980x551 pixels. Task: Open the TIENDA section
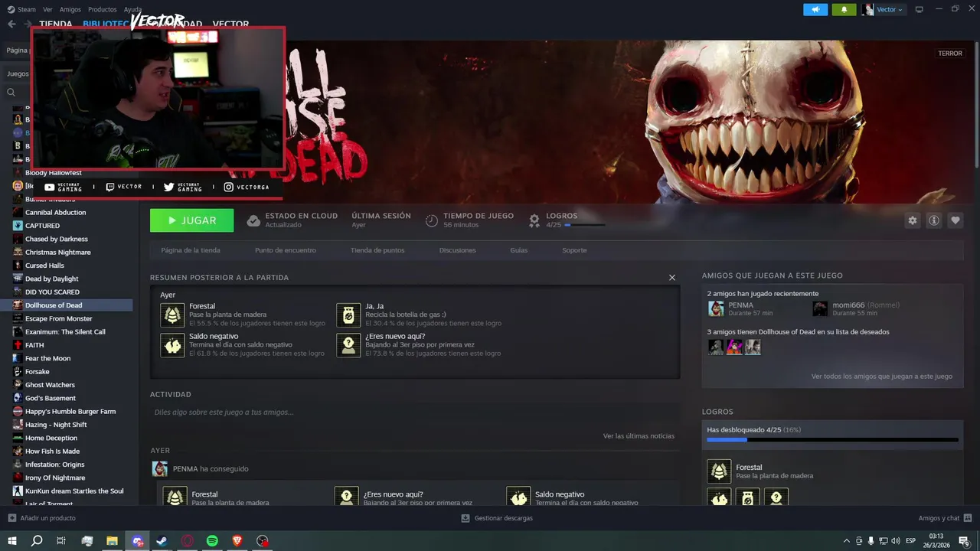(x=56, y=24)
